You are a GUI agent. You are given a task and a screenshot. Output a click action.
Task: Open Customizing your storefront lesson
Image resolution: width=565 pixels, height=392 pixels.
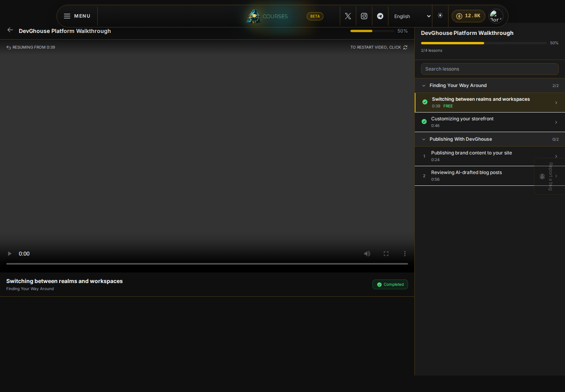(x=490, y=122)
